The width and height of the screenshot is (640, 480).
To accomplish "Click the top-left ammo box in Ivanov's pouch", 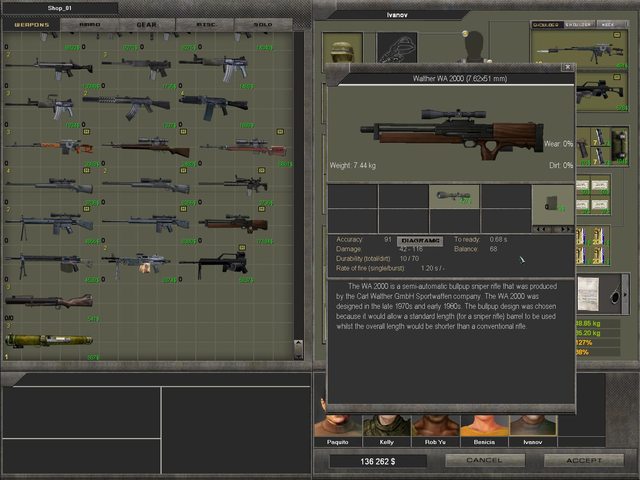I will (x=581, y=236).
